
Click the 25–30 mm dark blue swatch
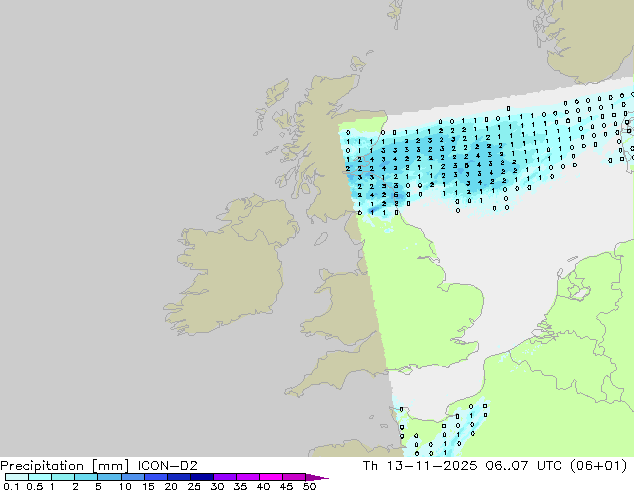coord(202,477)
